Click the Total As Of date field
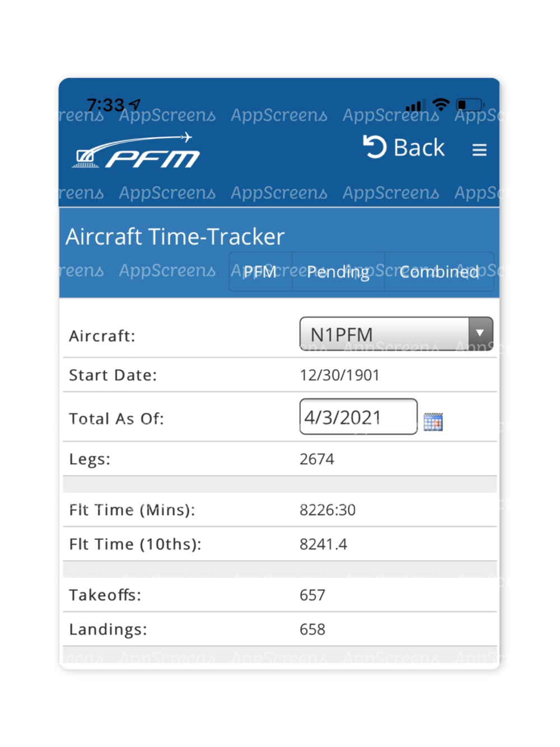 [358, 417]
